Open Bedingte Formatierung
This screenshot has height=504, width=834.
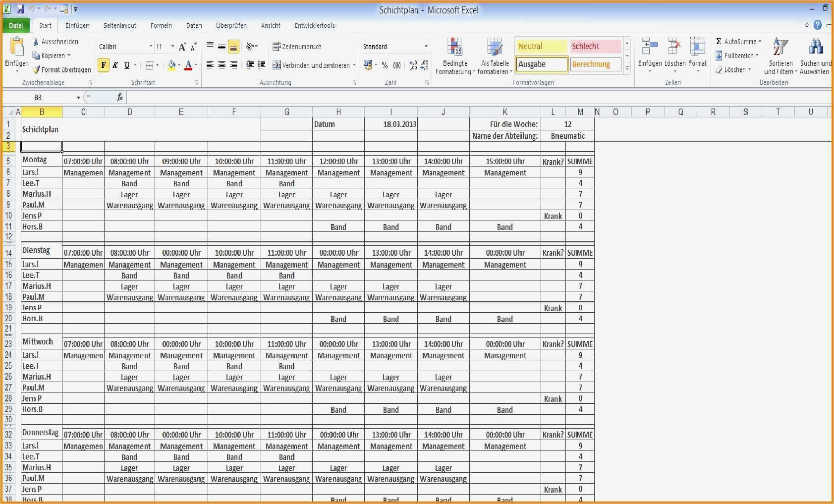[455, 56]
